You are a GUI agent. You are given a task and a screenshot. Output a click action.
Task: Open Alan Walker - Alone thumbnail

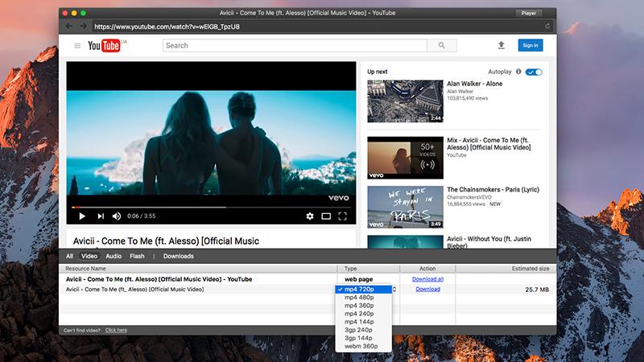pos(405,101)
